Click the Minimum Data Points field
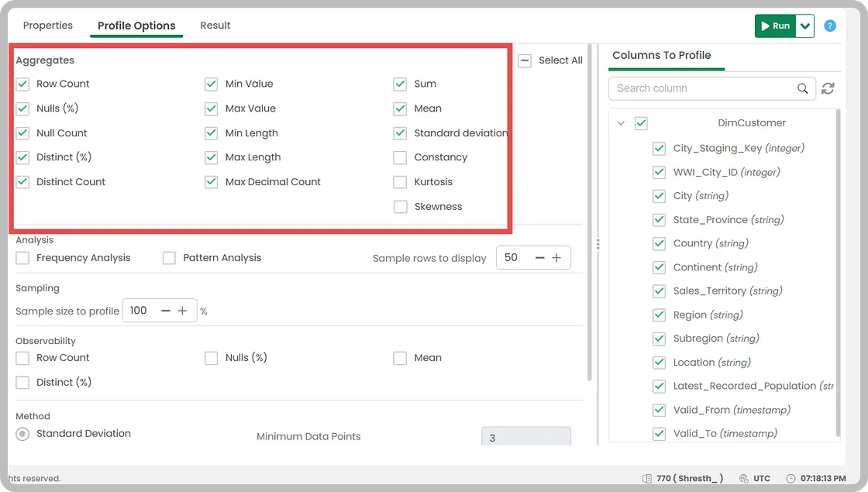The image size is (868, 492). tap(526, 437)
